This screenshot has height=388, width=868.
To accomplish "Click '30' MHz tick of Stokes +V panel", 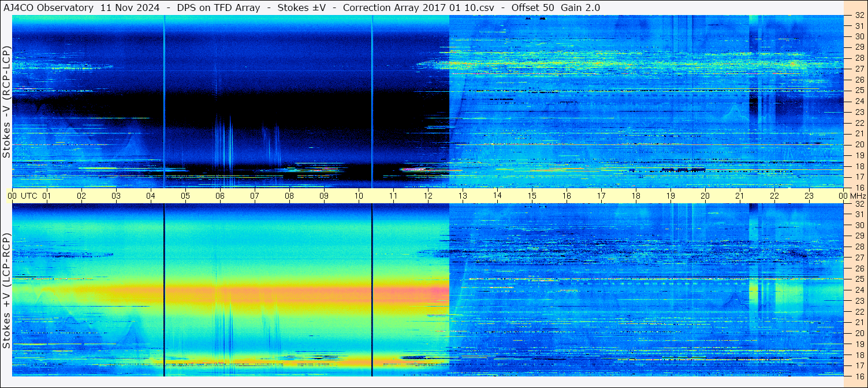I will (x=859, y=225).
